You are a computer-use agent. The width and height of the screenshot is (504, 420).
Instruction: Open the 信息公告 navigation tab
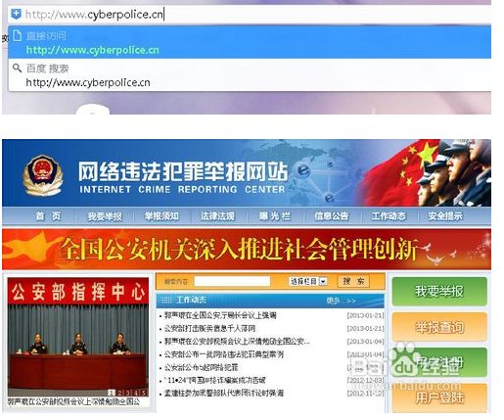click(332, 216)
